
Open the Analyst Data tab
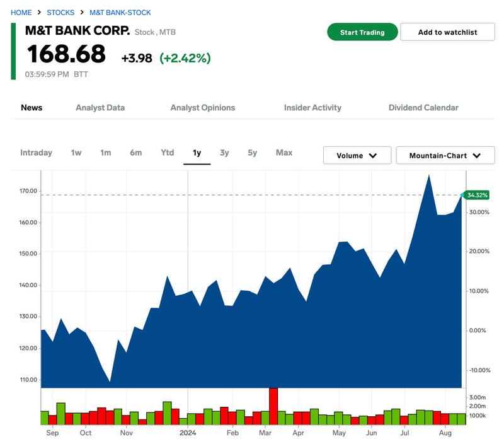(100, 108)
